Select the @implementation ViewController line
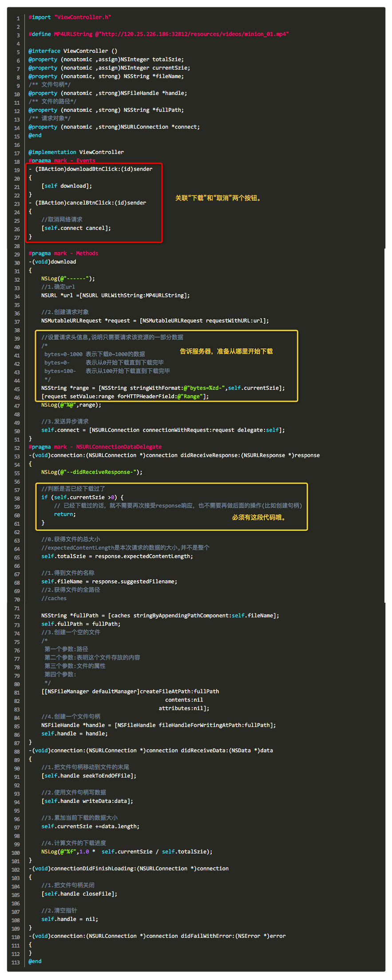This screenshot has height=980, width=392. click(x=76, y=152)
